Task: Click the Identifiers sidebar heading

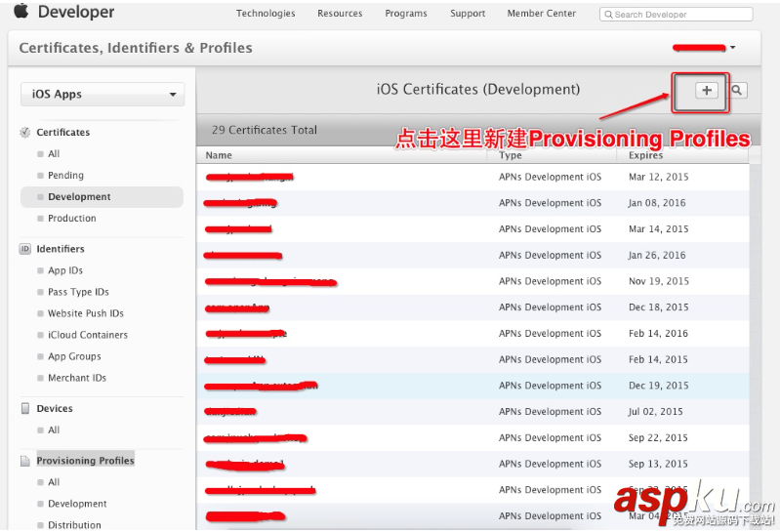Action: [x=61, y=249]
